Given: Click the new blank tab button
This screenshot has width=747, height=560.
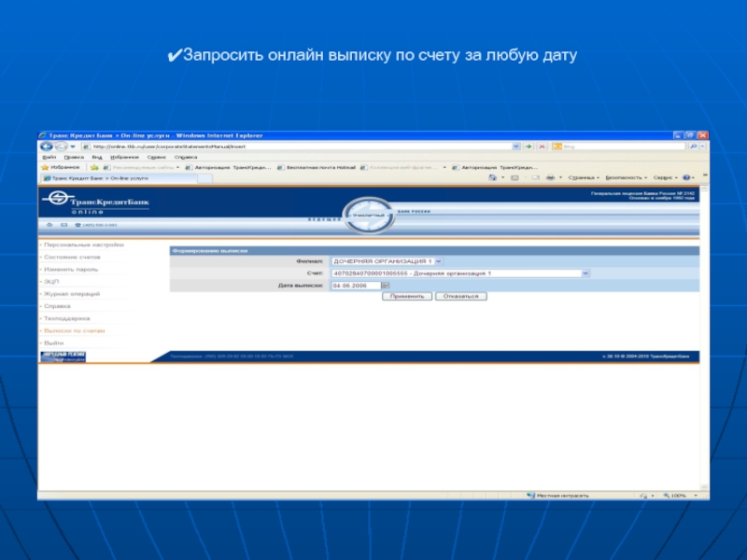Looking at the screenshot, I should point(204,178).
